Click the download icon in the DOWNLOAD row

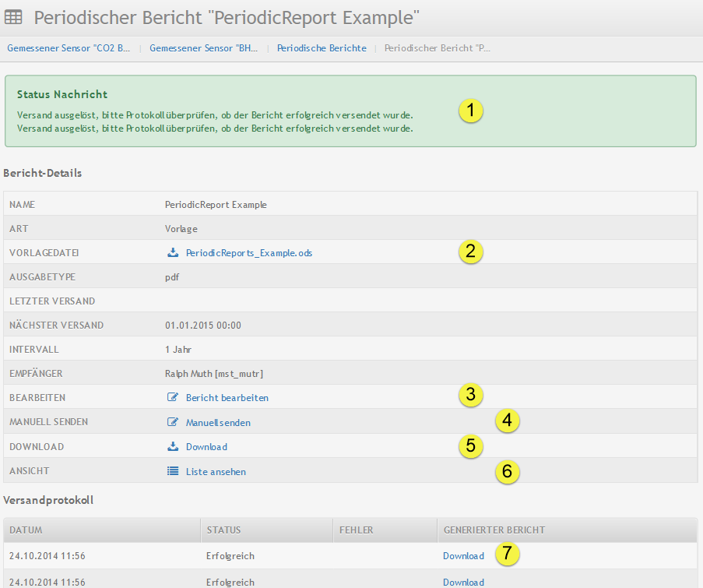(173, 446)
